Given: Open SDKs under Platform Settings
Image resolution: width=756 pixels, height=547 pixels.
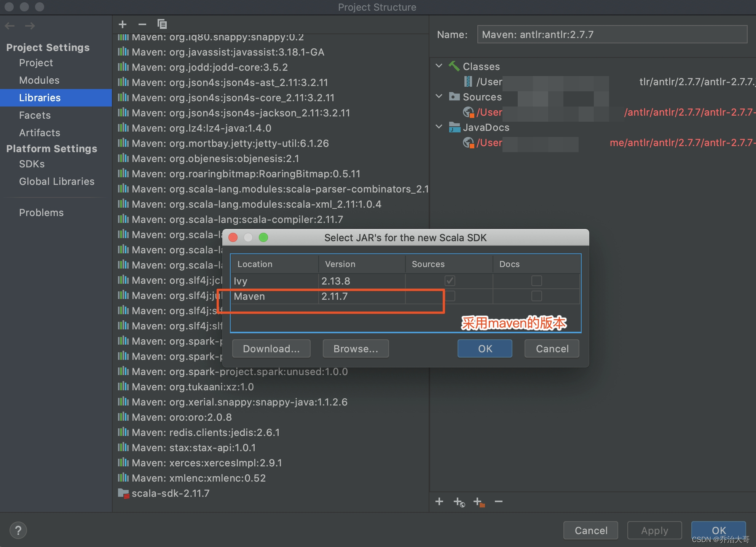Looking at the screenshot, I should point(32,164).
